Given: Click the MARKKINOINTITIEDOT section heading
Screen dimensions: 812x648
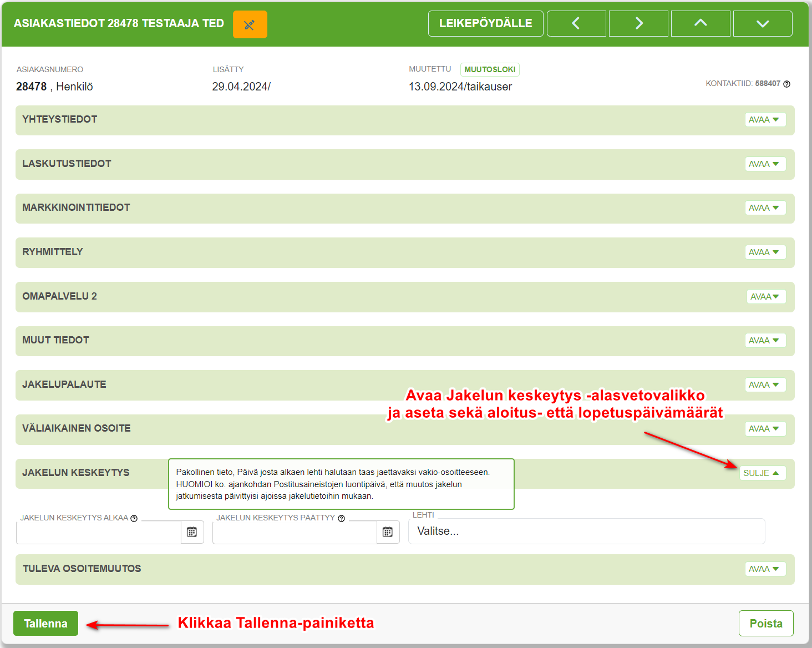Looking at the screenshot, I should tap(76, 207).
